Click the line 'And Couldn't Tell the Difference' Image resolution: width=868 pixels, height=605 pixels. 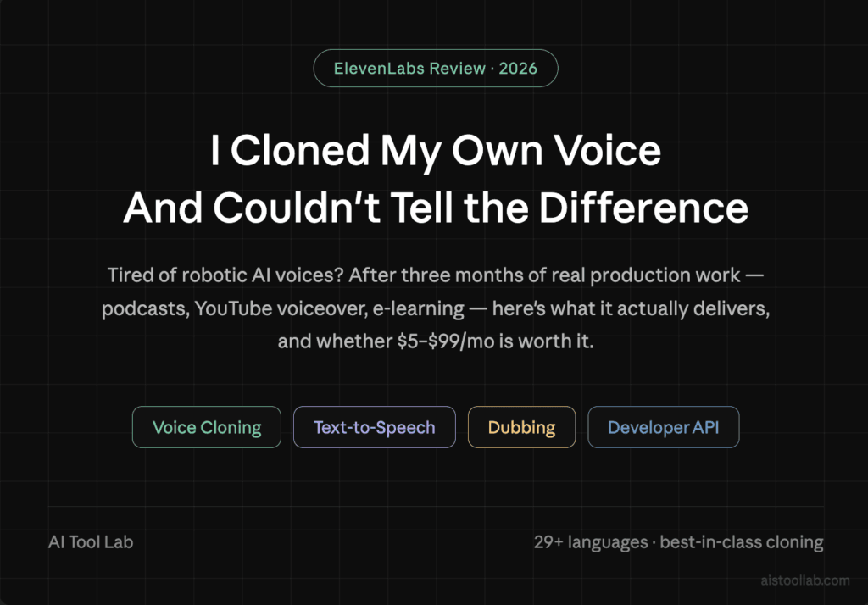[436, 208]
